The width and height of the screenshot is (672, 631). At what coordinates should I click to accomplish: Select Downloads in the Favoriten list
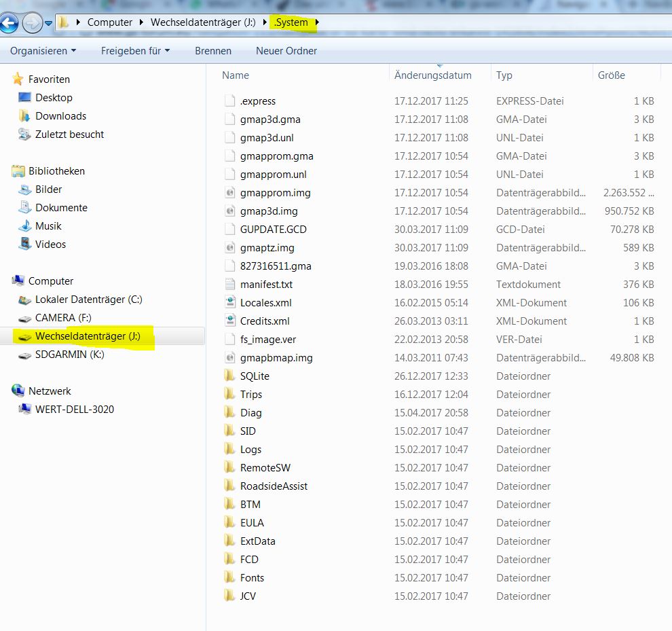(60, 116)
